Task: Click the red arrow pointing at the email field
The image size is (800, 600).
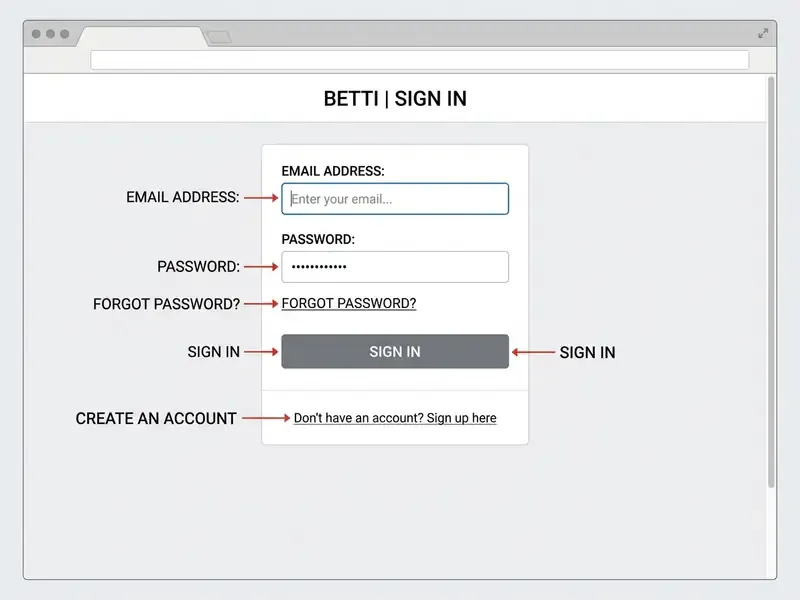Action: [261, 197]
